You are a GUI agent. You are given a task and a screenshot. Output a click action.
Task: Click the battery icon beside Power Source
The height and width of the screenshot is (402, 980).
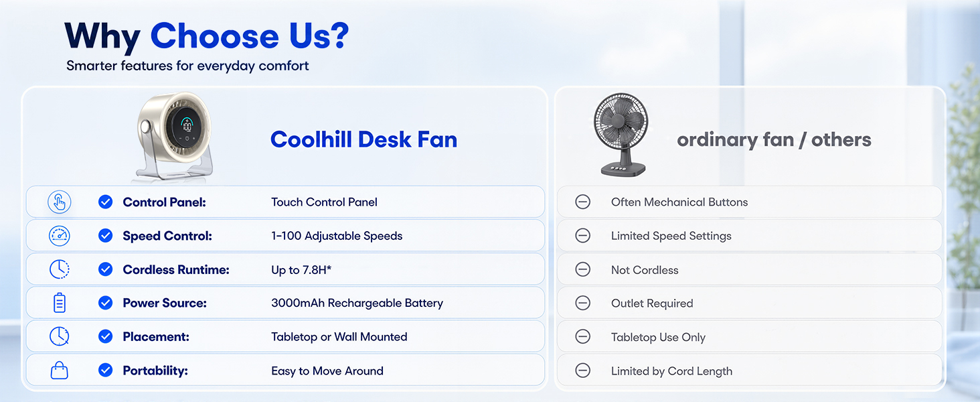tap(60, 303)
